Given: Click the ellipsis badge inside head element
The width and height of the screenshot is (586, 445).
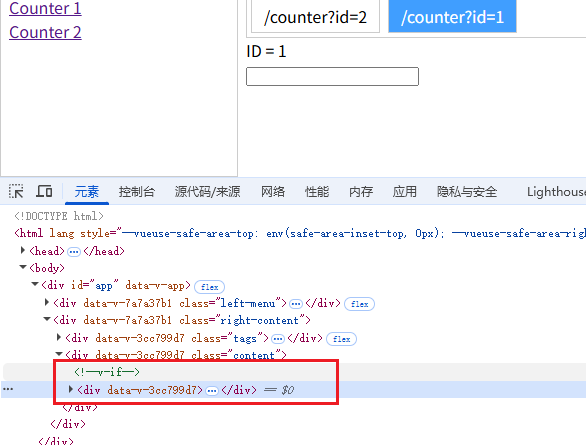Looking at the screenshot, I should (74, 252).
